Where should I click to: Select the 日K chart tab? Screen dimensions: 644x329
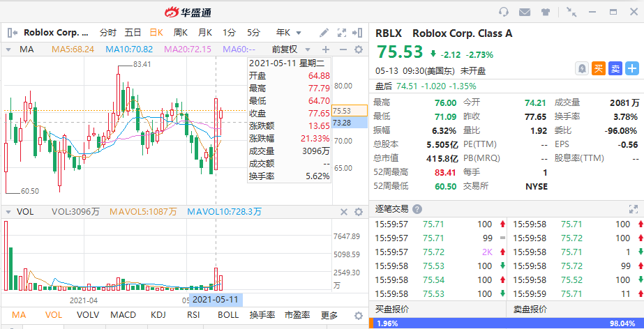coord(156,32)
